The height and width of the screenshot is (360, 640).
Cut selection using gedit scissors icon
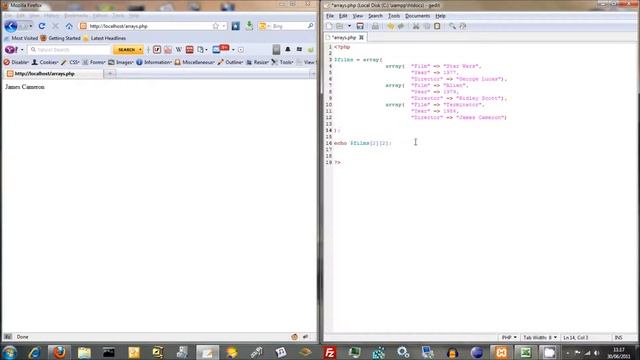(x=416, y=26)
